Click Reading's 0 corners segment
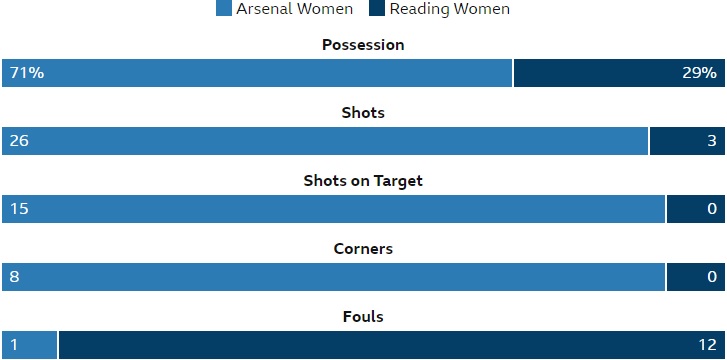 pos(696,277)
